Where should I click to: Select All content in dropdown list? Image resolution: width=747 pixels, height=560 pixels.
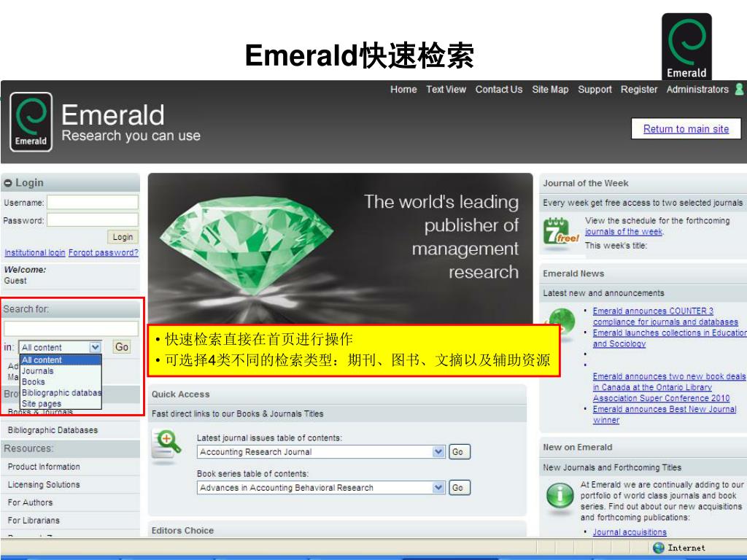coord(61,360)
